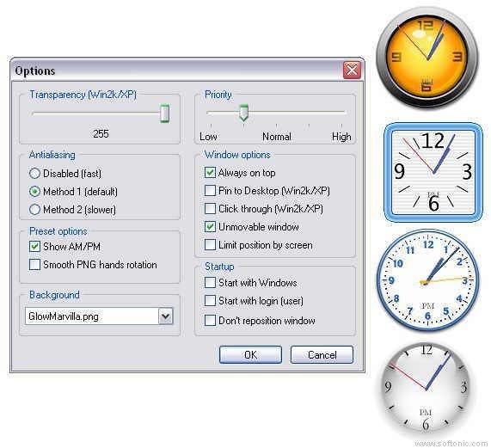Toggle Show AM/PM option
The image size is (491, 448).
click(34, 247)
